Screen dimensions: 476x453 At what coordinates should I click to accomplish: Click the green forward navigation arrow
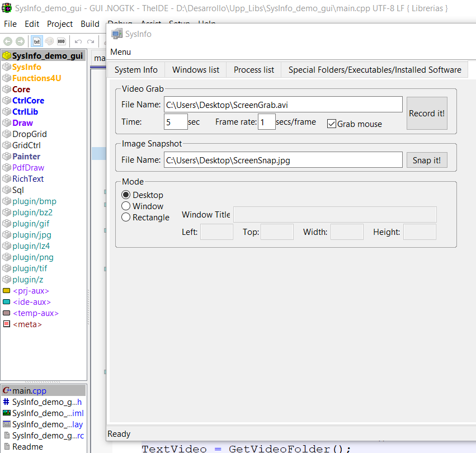[x=20, y=41]
